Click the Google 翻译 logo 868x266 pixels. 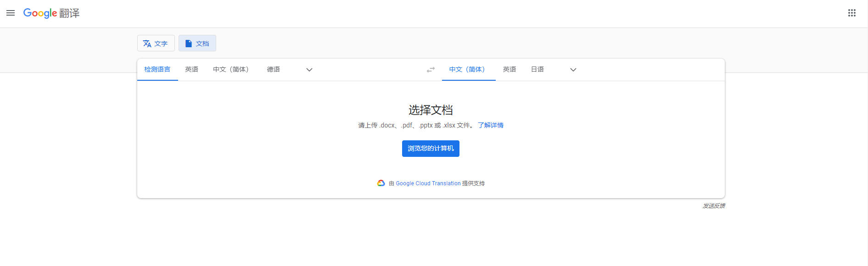(51, 13)
